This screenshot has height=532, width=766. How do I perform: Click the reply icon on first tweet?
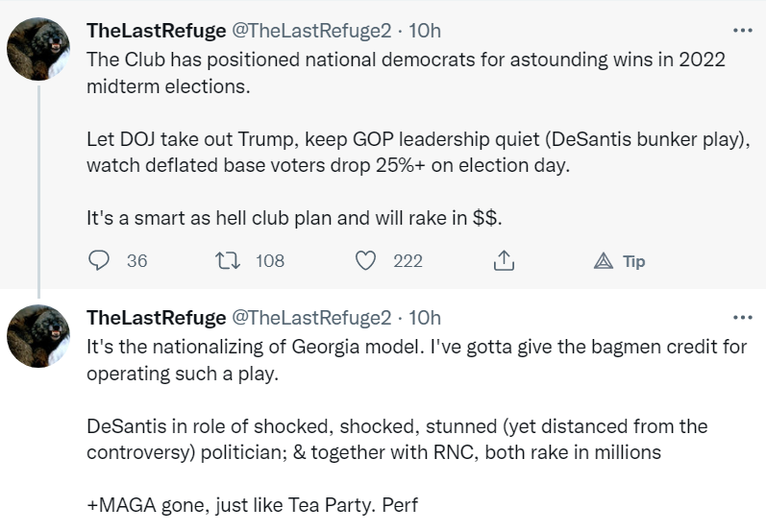(100, 260)
